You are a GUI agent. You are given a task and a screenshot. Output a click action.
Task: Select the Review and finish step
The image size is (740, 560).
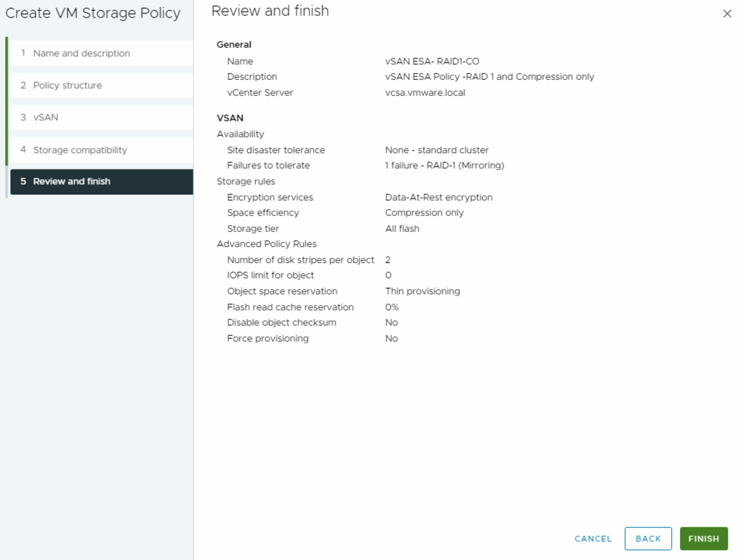point(71,181)
